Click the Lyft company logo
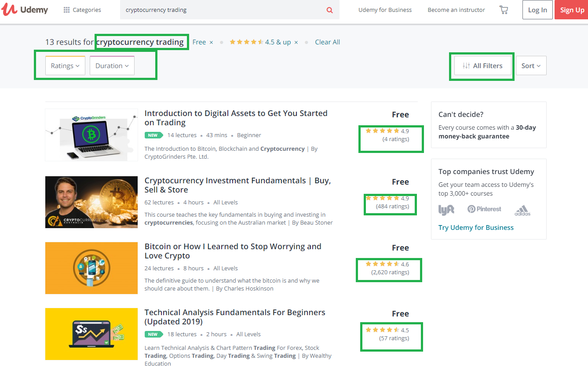Viewport: 588px width, 367px height. coord(446,210)
